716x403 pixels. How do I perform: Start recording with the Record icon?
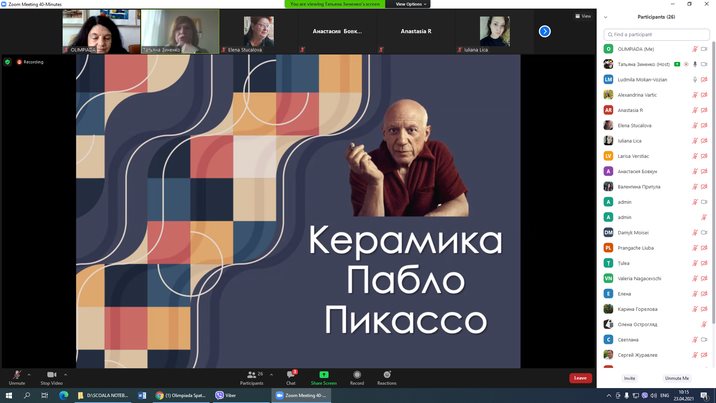[x=356, y=375]
